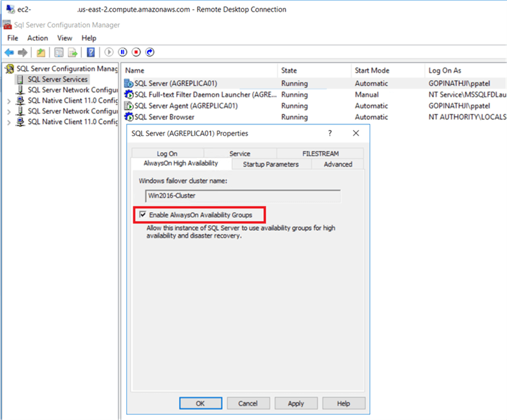Click the Start Service play icon

click(109, 52)
